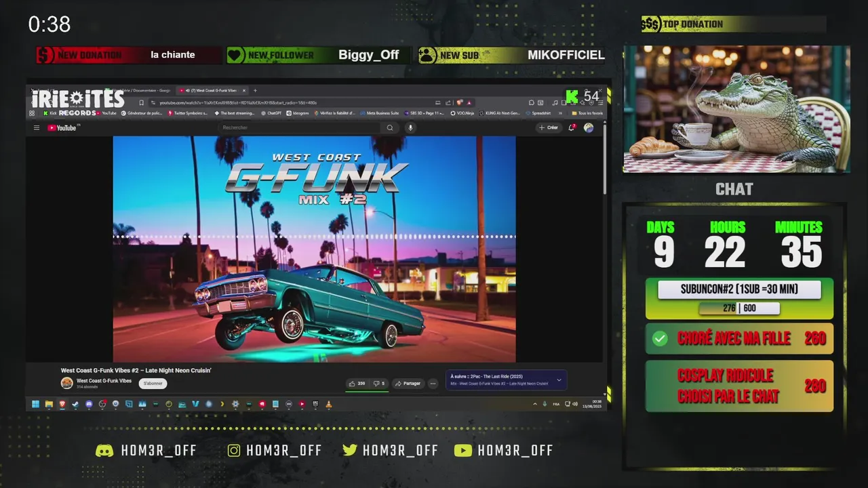Click the system tray microphone icon
868x488 pixels.
[x=545, y=404]
